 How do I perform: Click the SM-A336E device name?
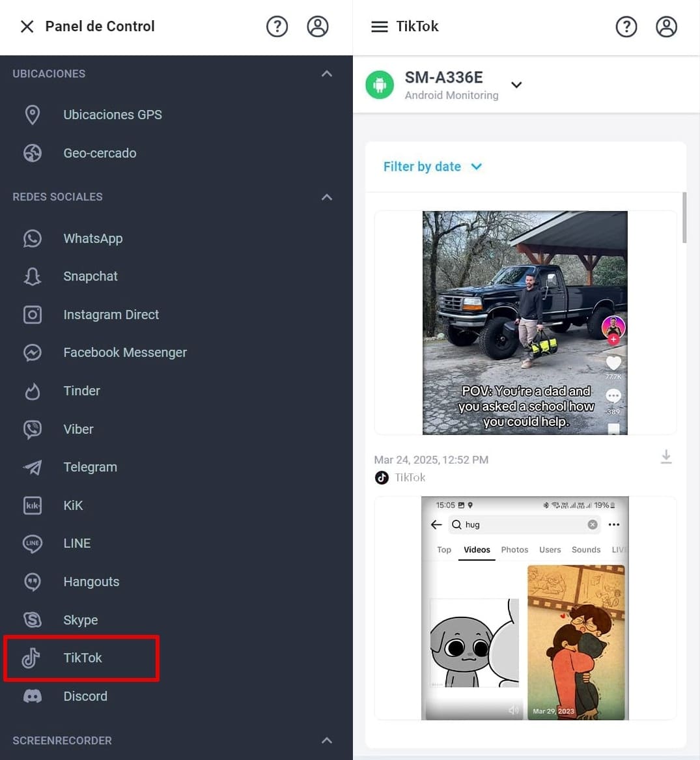(443, 77)
